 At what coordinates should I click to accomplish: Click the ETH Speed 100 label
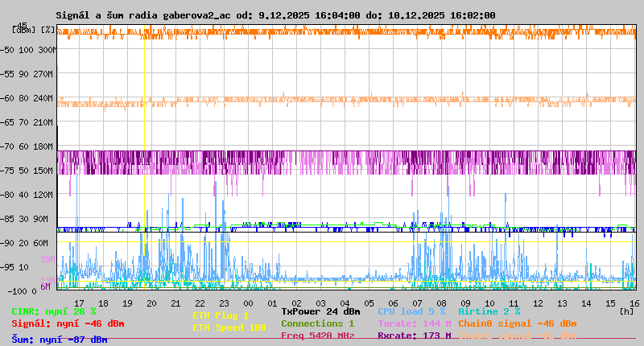pos(229,327)
